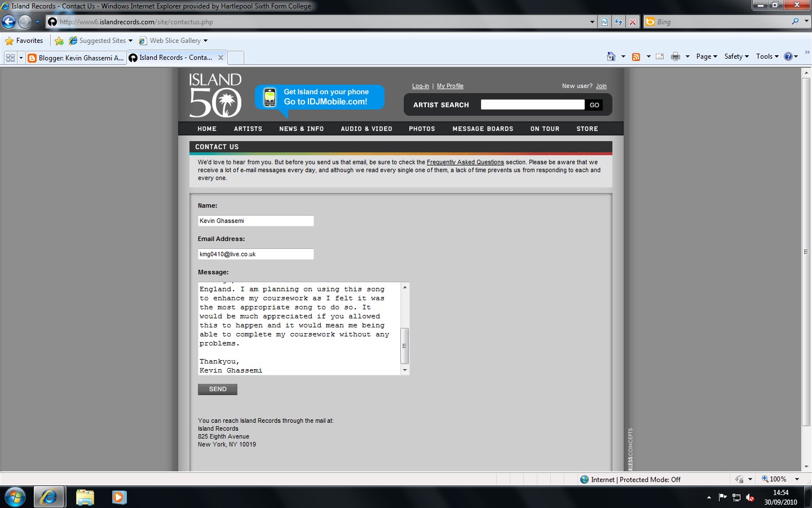Expand the Print options dropdown arrow
Viewport: 812px width, 508px height.
687,56
